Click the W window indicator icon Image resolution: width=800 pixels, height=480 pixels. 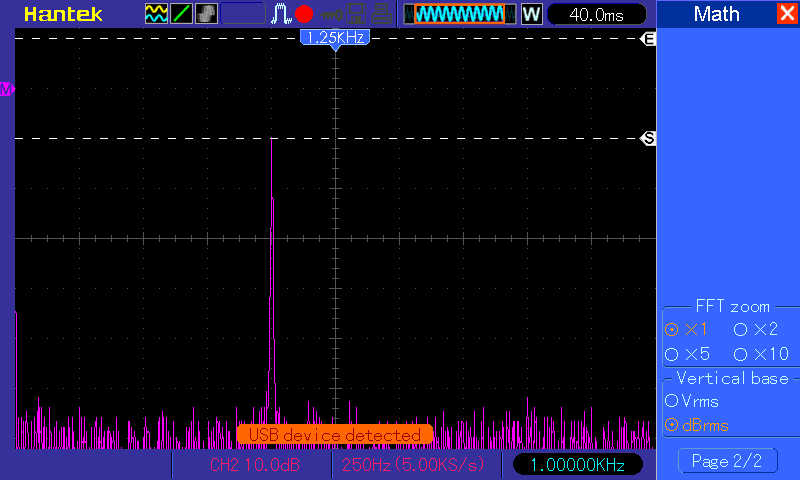(x=531, y=14)
